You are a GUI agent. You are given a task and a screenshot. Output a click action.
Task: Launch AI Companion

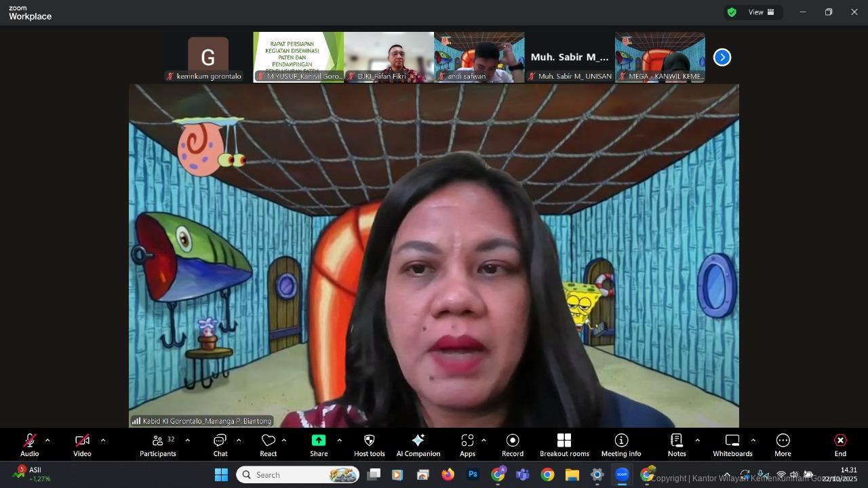(x=418, y=445)
